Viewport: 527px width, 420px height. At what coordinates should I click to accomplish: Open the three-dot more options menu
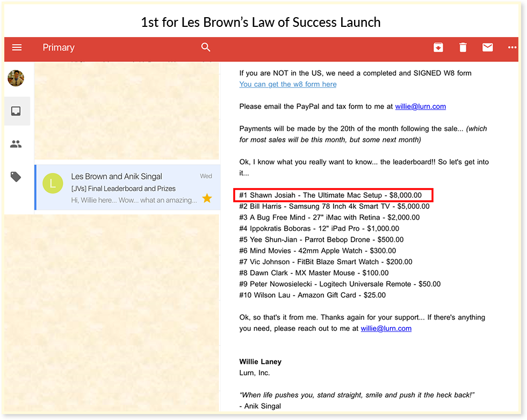pyautogui.click(x=512, y=47)
